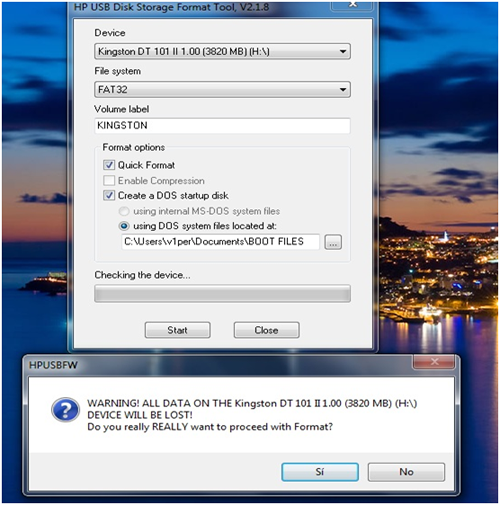Confirm format with the Sí button
Image resolution: width=500 pixels, height=505 pixels.
(x=320, y=472)
